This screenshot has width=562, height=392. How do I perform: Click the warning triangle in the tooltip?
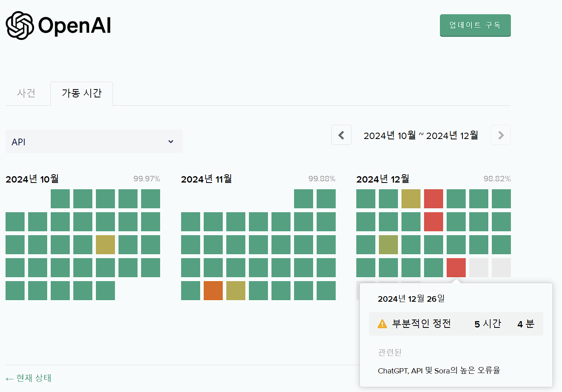pos(382,323)
